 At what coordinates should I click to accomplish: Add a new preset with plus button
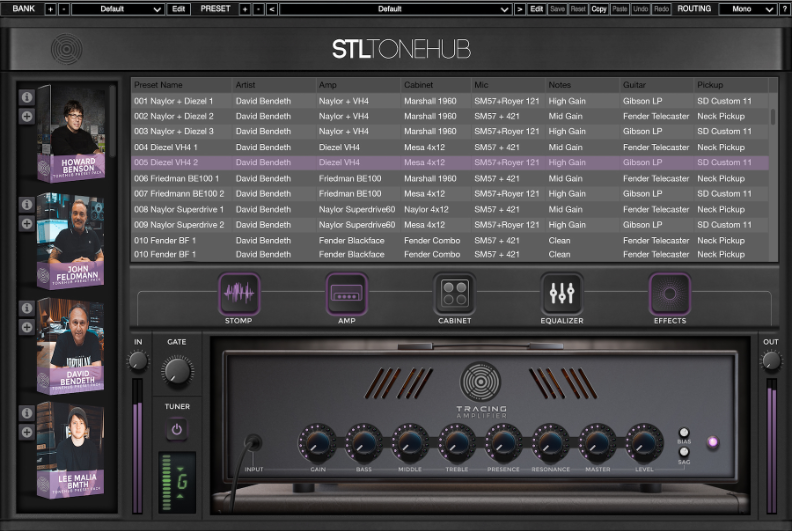tap(245, 9)
